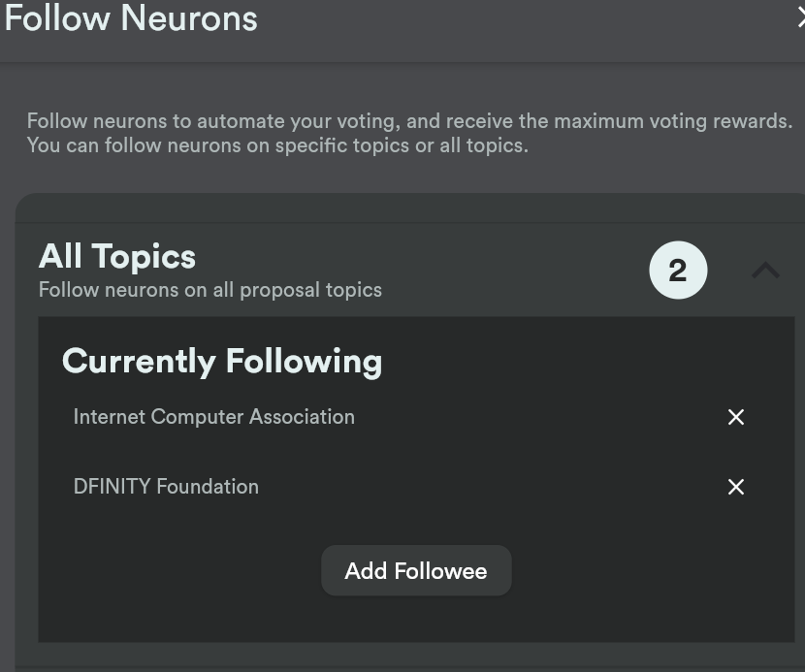The width and height of the screenshot is (805, 672).
Task: Click the 'You can follow neurons' sentence
Action: click(x=277, y=145)
